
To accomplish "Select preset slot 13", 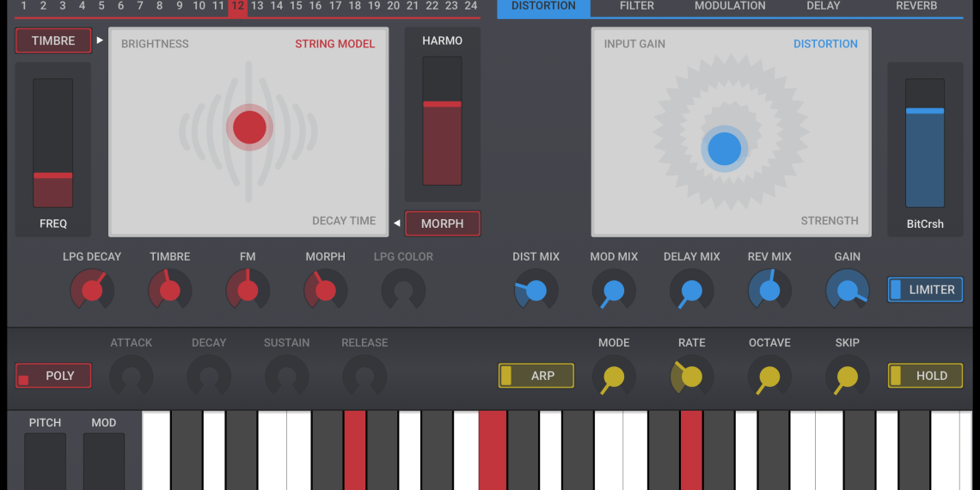I will pos(257,6).
